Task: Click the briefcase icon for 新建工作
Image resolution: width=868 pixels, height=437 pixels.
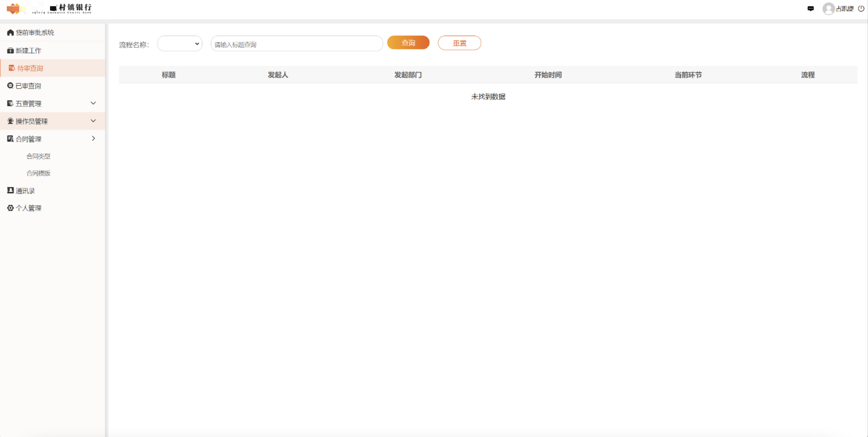Action: pos(11,51)
